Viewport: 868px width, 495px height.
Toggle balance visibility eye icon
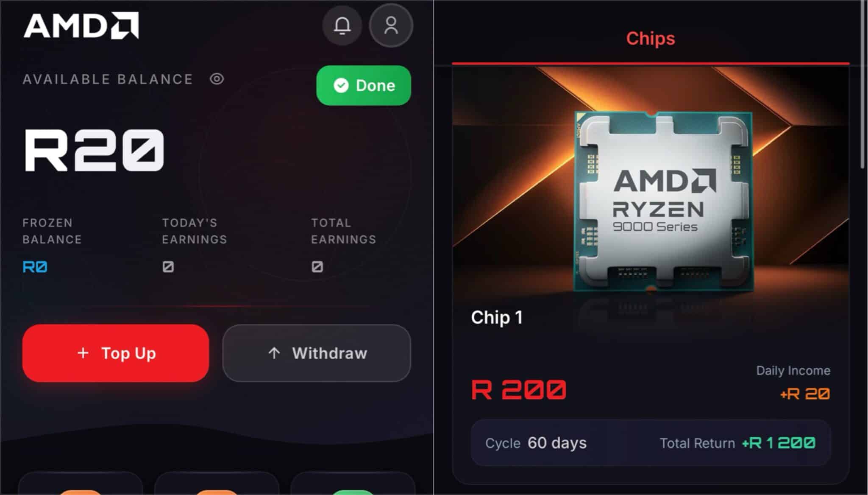tap(217, 79)
